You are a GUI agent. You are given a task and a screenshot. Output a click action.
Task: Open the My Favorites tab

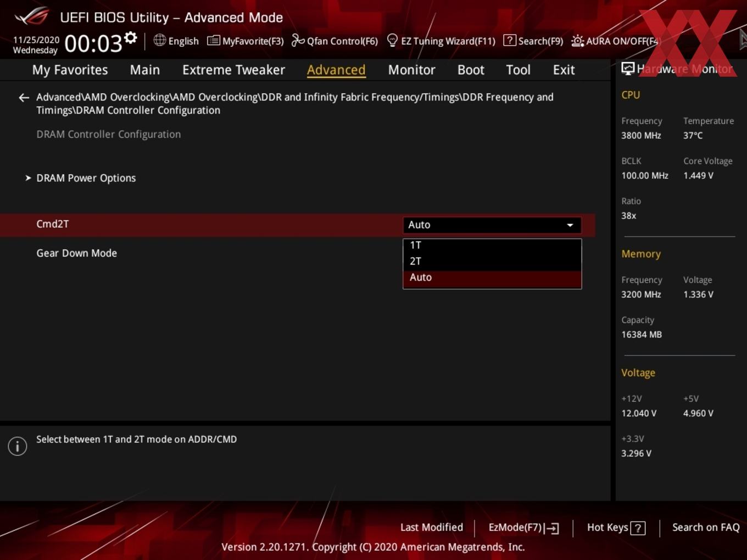tap(70, 70)
